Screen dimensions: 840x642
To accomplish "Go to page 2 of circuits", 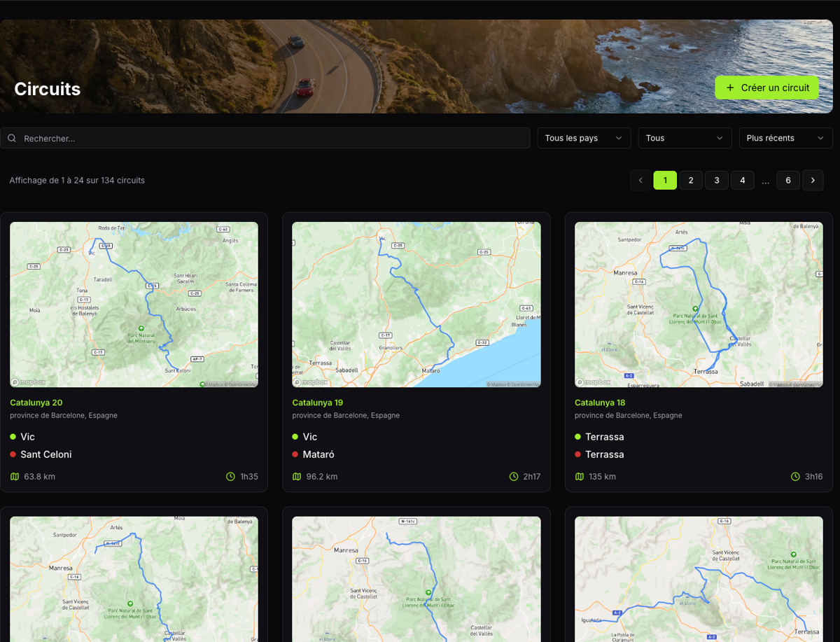I will (x=691, y=180).
